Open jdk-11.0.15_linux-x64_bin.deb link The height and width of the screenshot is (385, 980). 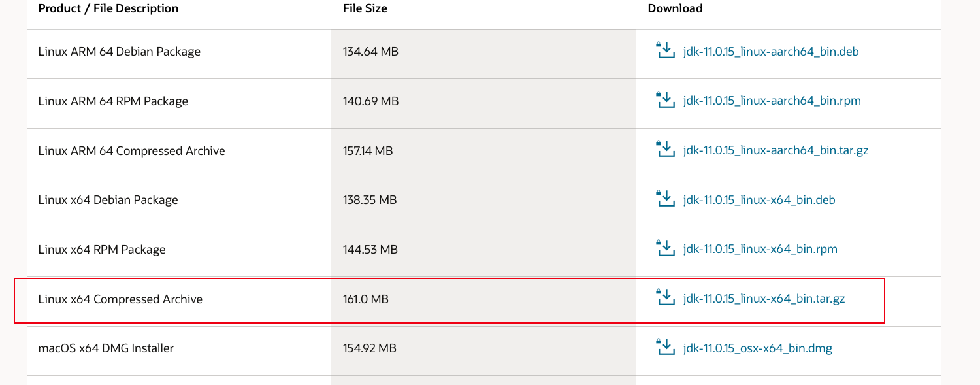(759, 199)
